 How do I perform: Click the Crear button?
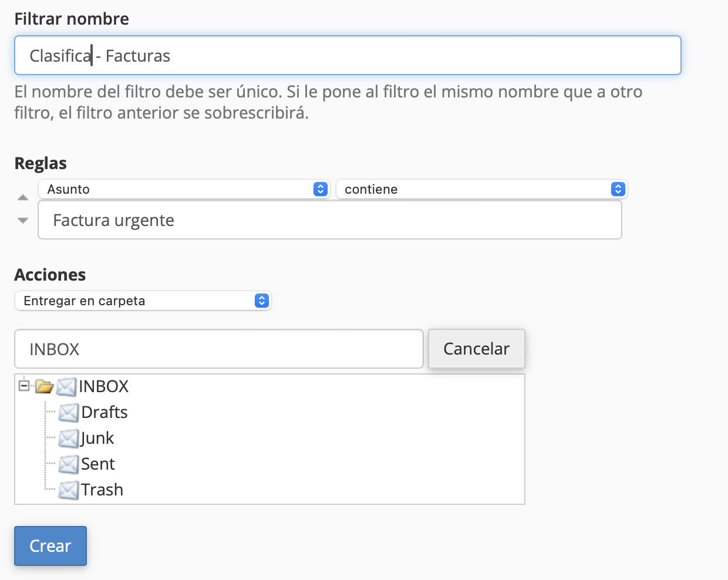pos(50,546)
